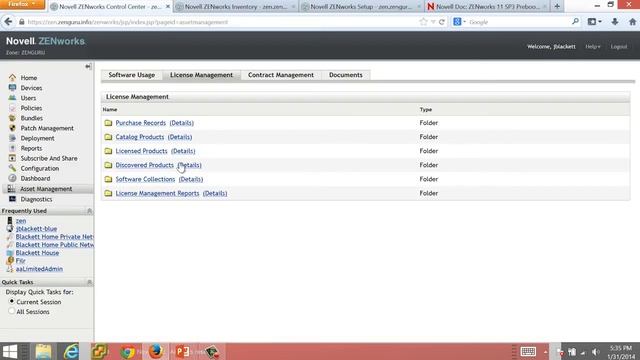Image resolution: width=640 pixels, height=360 pixels.
Task: Switch to Software Usage tab
Action: [x=131, y=75]
